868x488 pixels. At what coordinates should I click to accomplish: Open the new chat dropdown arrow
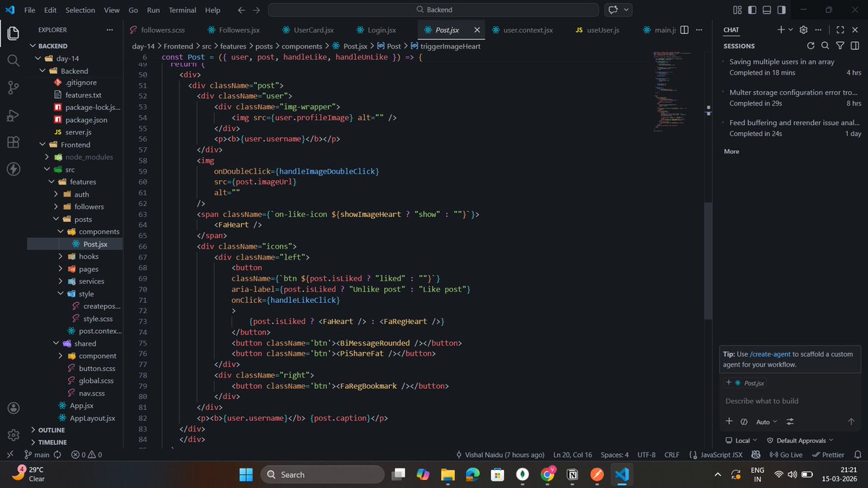tap(791, 30)
